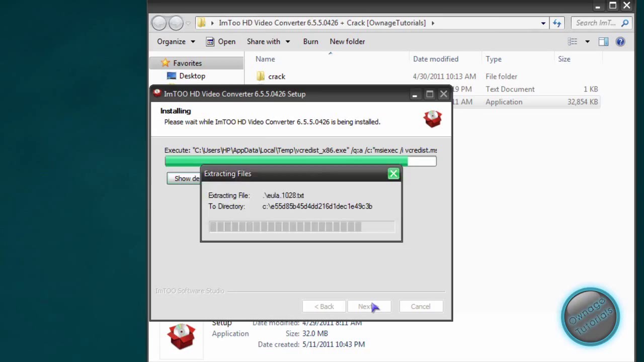Select Desktop in navigation pane

tap(192, 76)
